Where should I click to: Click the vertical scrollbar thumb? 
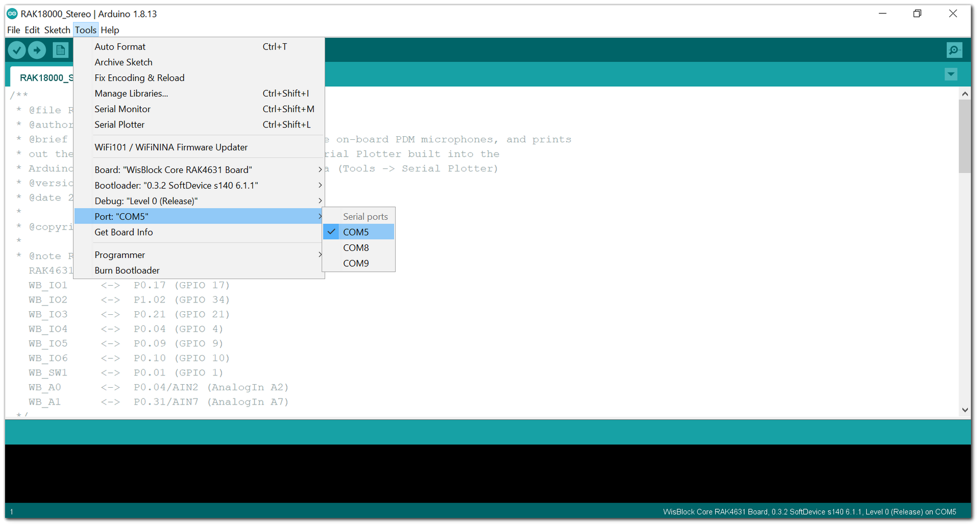[964, 136]
